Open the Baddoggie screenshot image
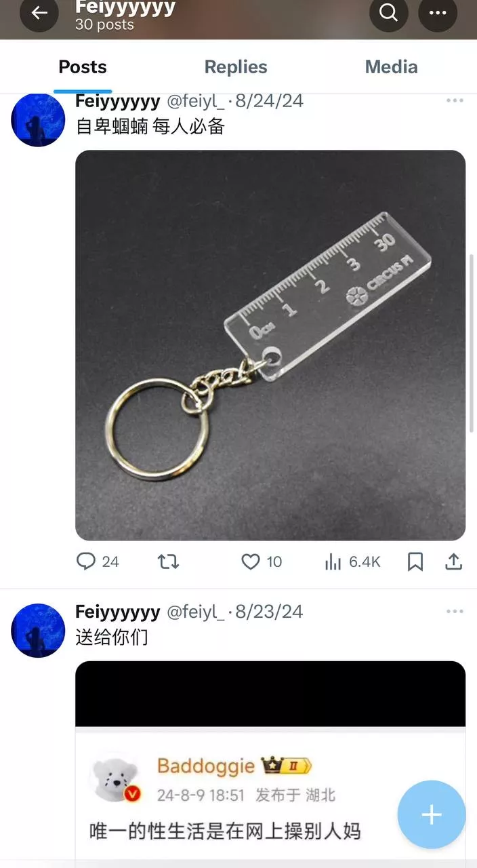The height and width of the screenshot is (868, 477). coord(270,763)
